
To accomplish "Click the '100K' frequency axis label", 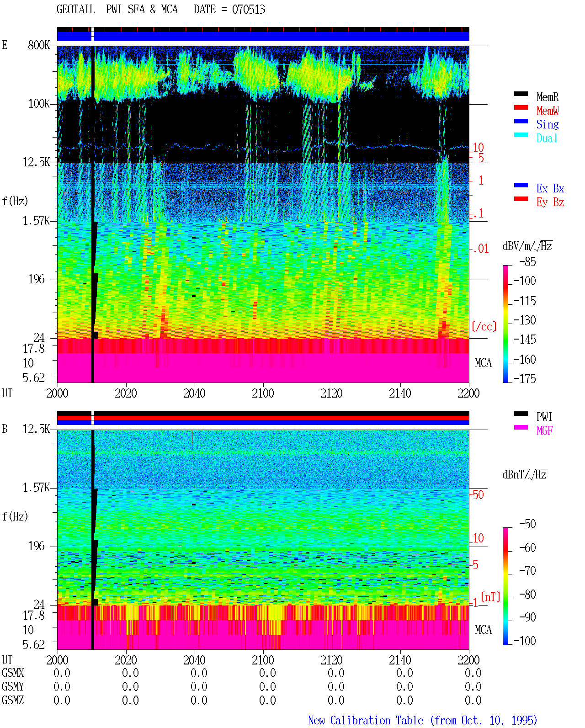I will pyautogui.click(x=39, y=103).
